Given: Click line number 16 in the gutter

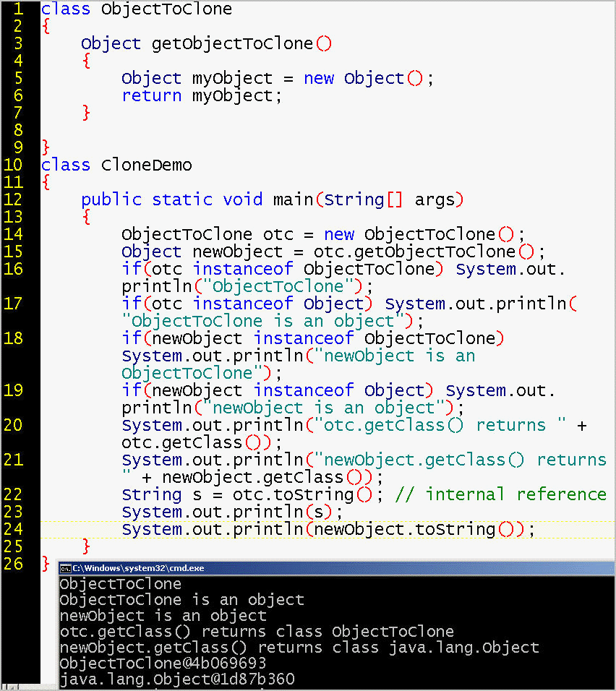Looking at the screenshot, I should click(13, 269).
